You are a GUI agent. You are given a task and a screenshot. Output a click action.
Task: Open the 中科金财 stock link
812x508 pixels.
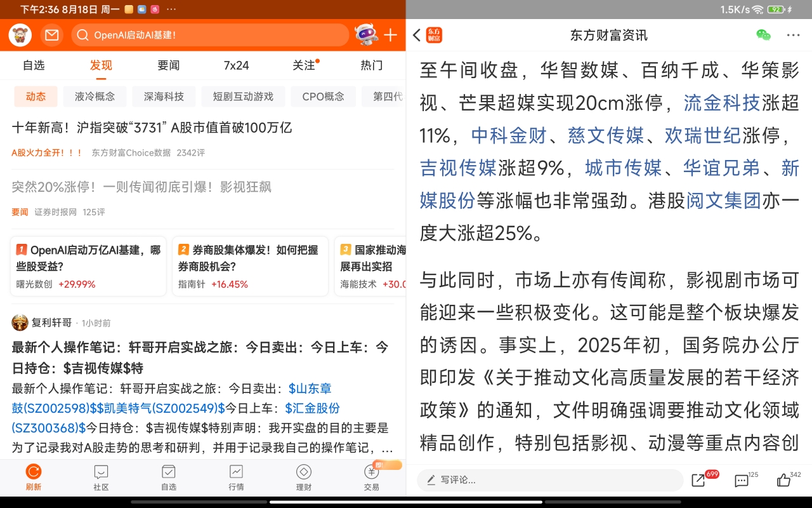pyautogui.click(x=509, y=135)
